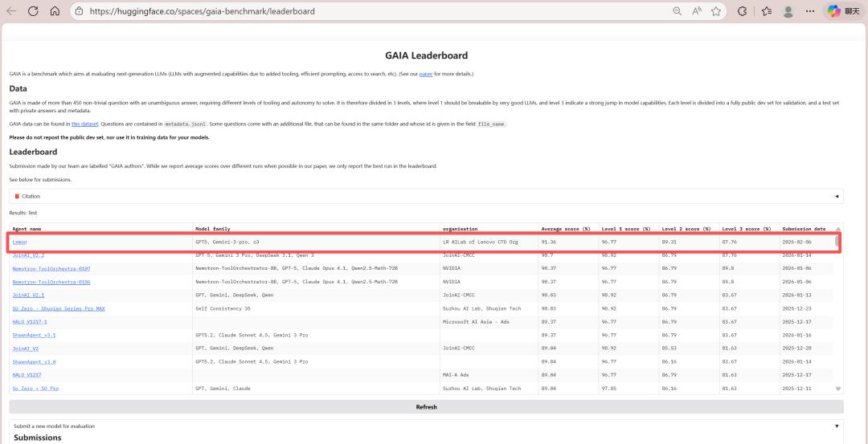Go to browser home page icon
Screen dimensions: 868x444
(55, 11)
